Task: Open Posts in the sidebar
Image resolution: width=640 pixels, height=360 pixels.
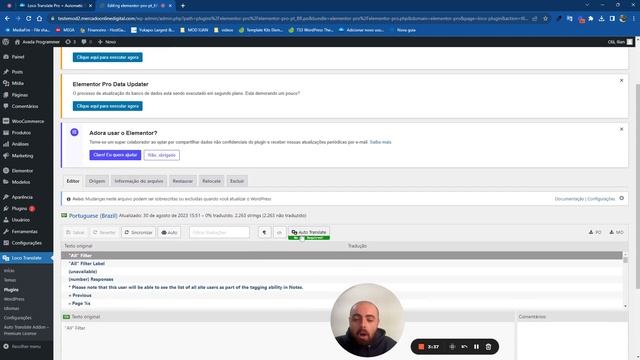Action: pyautogui.click(x=17, y=72)
